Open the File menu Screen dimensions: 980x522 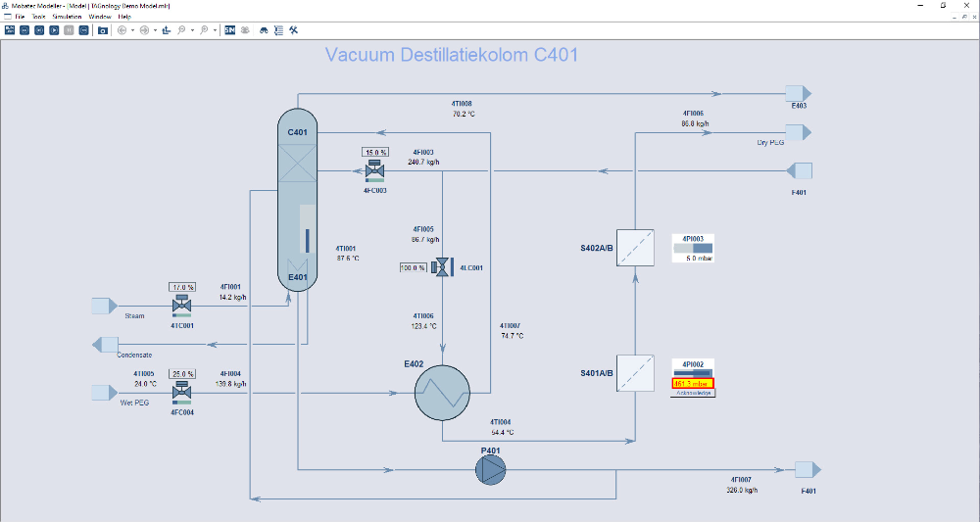(20, 17)
